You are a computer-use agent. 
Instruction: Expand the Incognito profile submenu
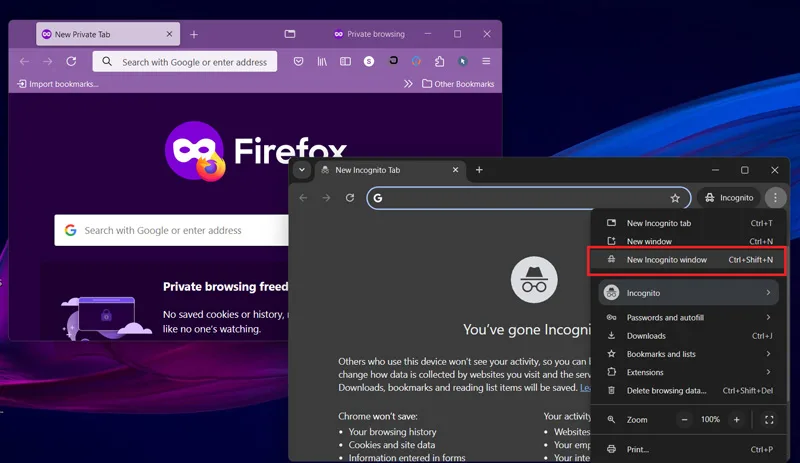689,293
